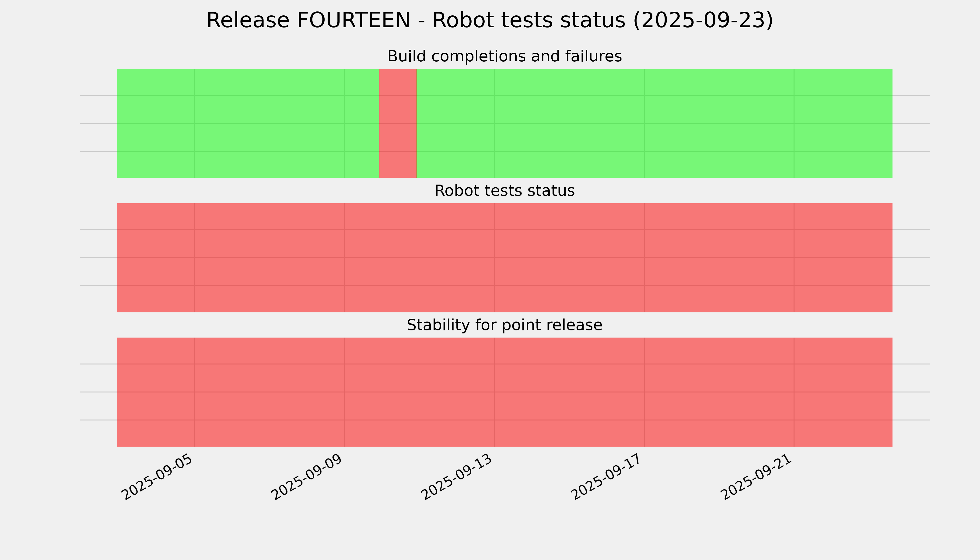
Task: Select green build area between 09-17 and 09-21 gridlines
Action: [718, 123]
